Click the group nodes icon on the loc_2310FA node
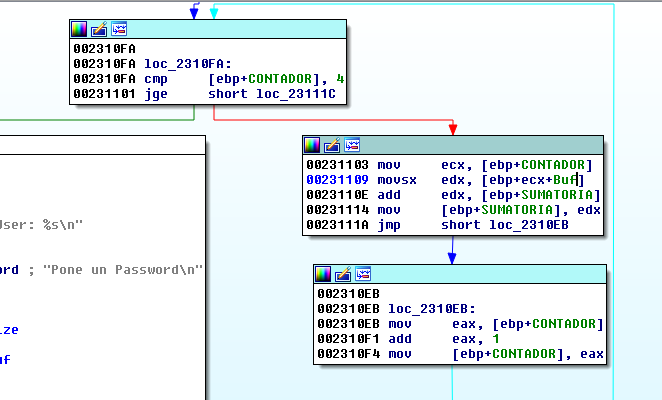Image resolution: width=662 pixels, height=400 pixels. [119, 28]
